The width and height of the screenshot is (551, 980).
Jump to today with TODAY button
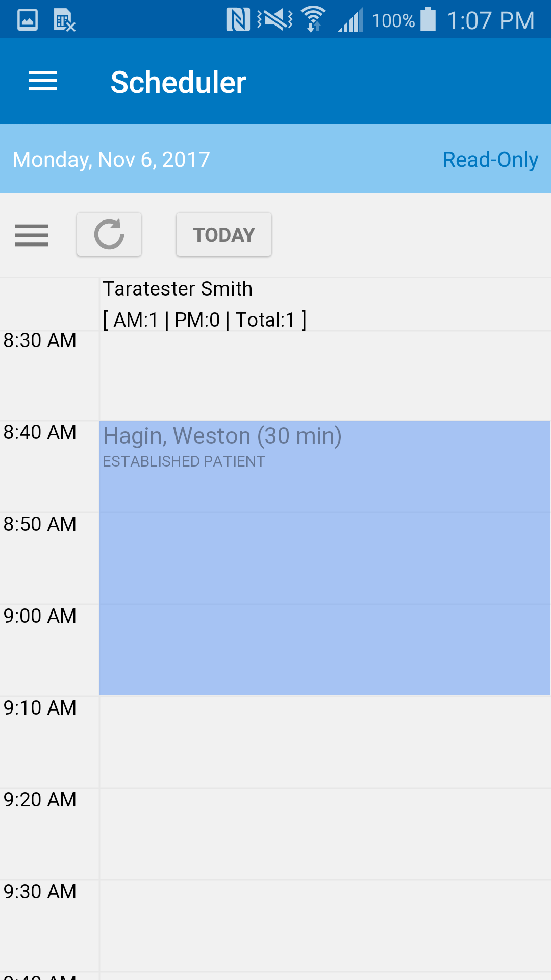[x=224, y=234]
